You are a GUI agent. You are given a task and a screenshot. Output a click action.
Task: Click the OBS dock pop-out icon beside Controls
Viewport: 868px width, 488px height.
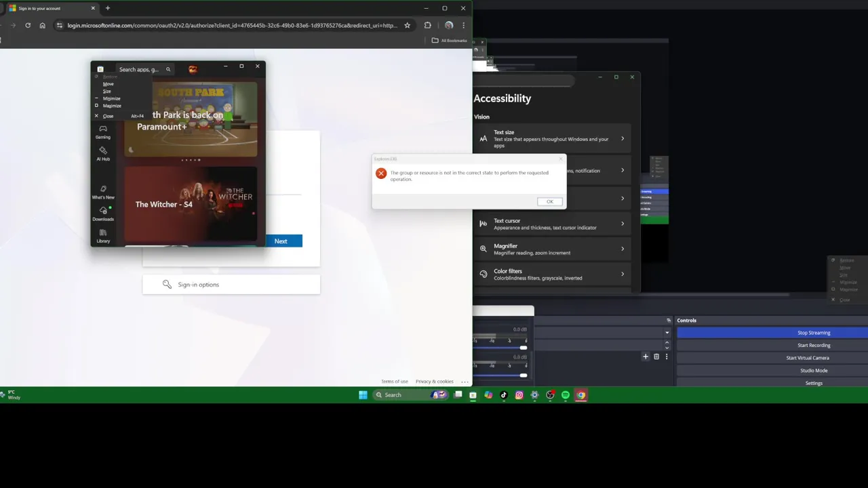tap(668, 320)
